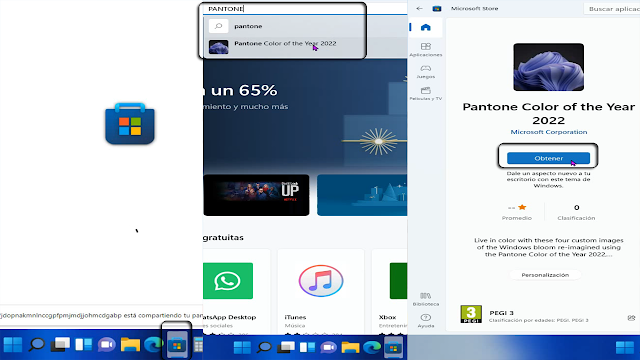640x360 pixels.
Task: Open Ayuda in Store sidebar
Action: (x=426, y=321)
